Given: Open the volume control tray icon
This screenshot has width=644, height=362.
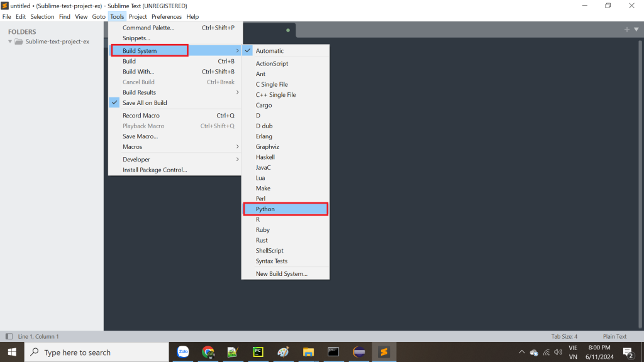Looking at the screenshot, I should point(558,352).
